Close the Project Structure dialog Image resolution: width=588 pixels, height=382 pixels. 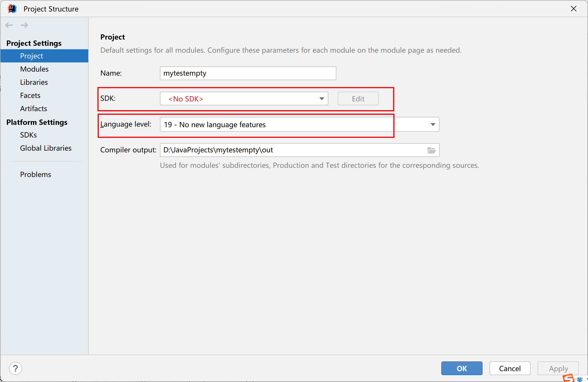click(x=573, y=9)
